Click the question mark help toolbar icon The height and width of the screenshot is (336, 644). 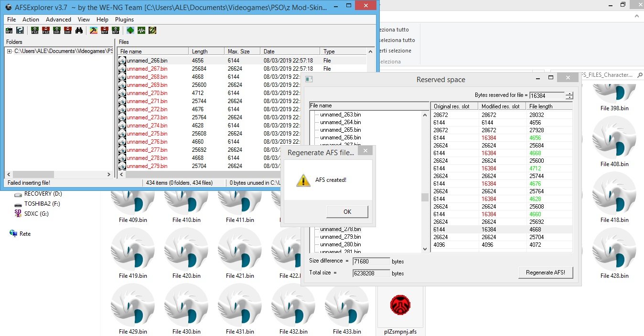20,31
